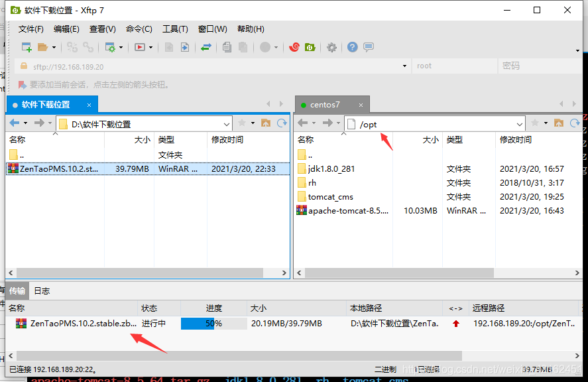Viewport: 588px width, 382px height.
Task: Expand the remote /opt path dropdown
Action: click(519, 124)
